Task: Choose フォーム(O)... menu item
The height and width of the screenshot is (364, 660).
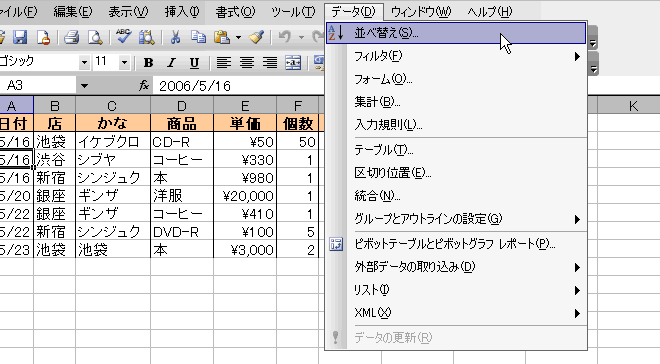Action: coord(456,79)
